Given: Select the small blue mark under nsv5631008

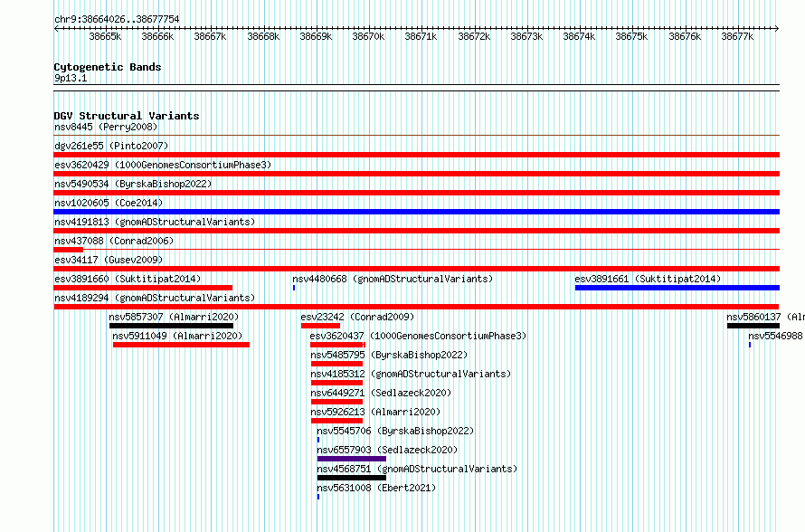Looking at the screenshot, I should click(318, 497).
